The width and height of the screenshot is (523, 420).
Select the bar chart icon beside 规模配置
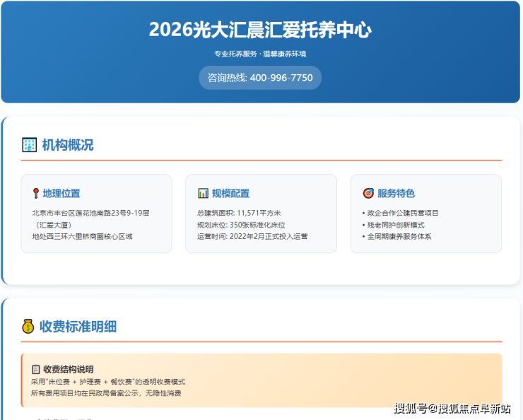pyautogui.click(x=203, y=193)
